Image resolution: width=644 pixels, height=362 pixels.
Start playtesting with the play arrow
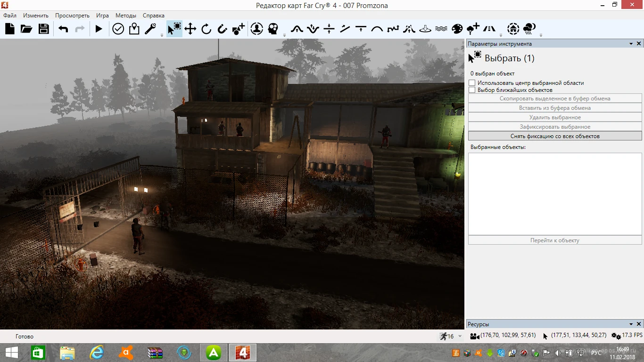pyautogui.click(x=99, y=29)
